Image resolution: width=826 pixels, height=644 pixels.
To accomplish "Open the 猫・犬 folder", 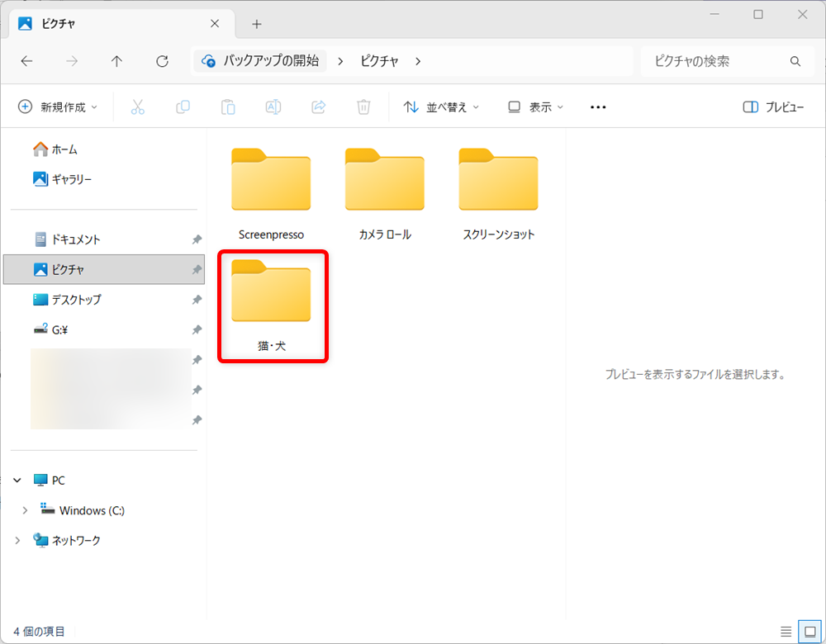I will click(273, 293).
